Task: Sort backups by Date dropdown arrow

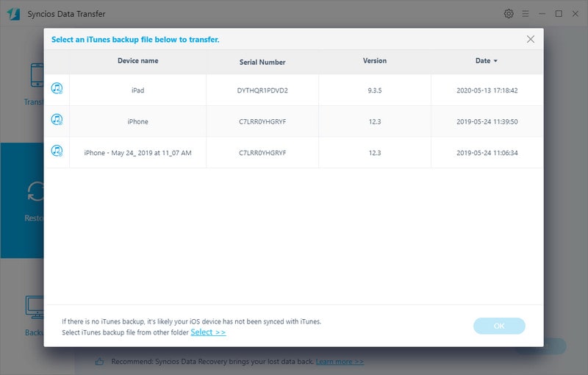Action: (495, 61)
